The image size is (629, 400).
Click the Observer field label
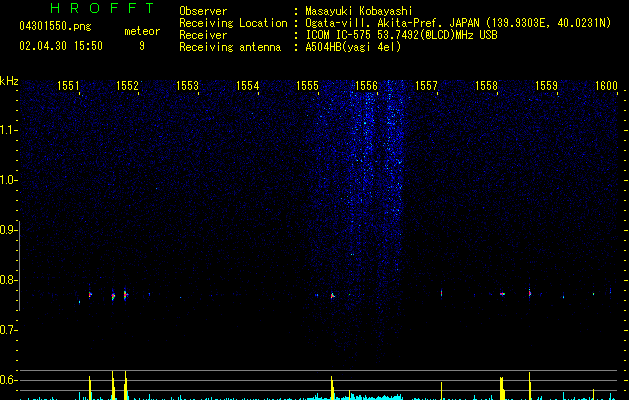pos(203,11)
